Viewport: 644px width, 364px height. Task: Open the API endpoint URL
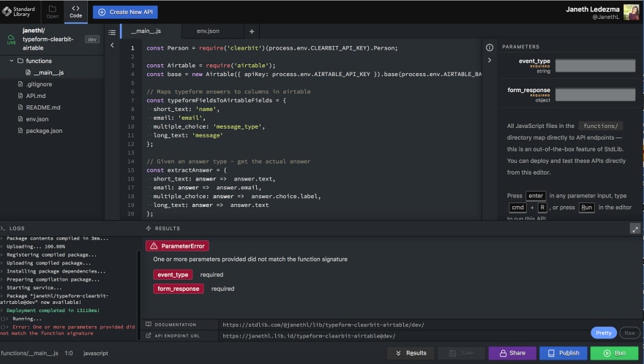[x=309, y=335]
